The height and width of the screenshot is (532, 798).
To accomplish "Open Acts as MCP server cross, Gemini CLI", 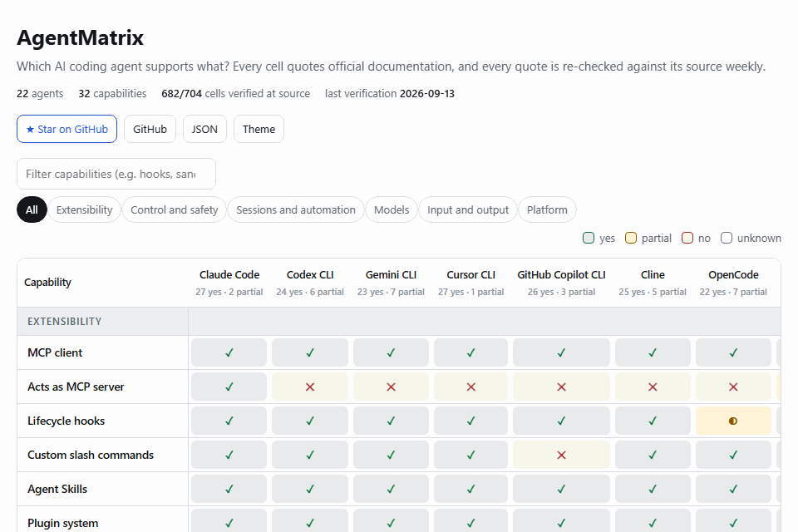I will (391, 387).
